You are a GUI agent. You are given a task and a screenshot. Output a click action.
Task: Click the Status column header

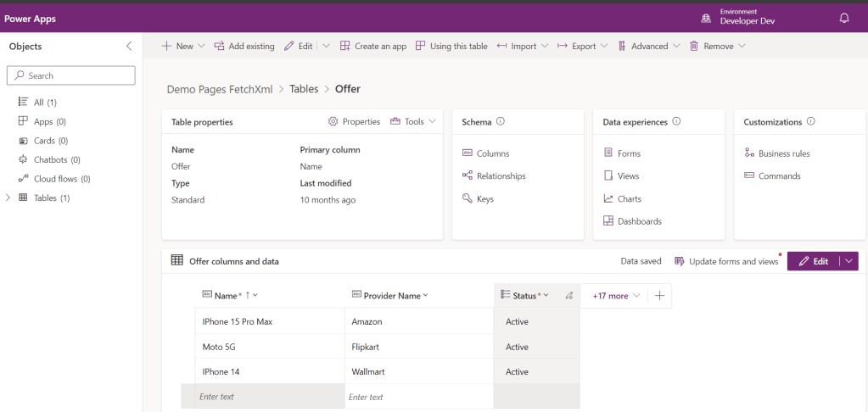525,295
